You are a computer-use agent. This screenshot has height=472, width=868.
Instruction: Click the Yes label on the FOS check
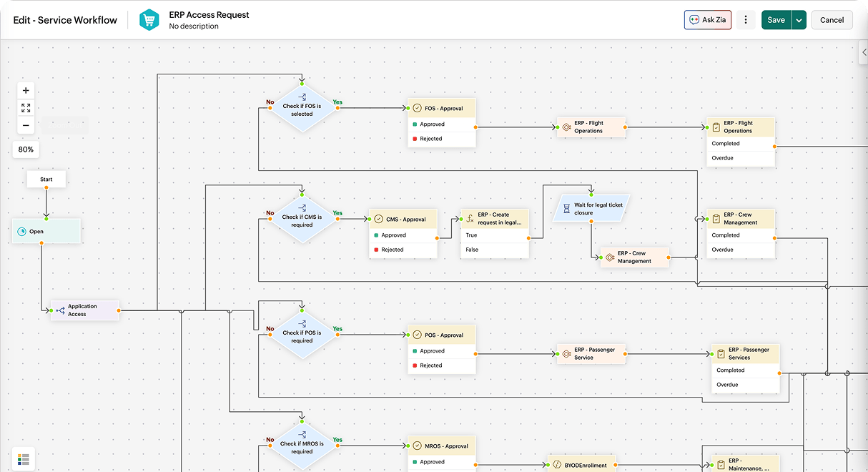(337, 102)
